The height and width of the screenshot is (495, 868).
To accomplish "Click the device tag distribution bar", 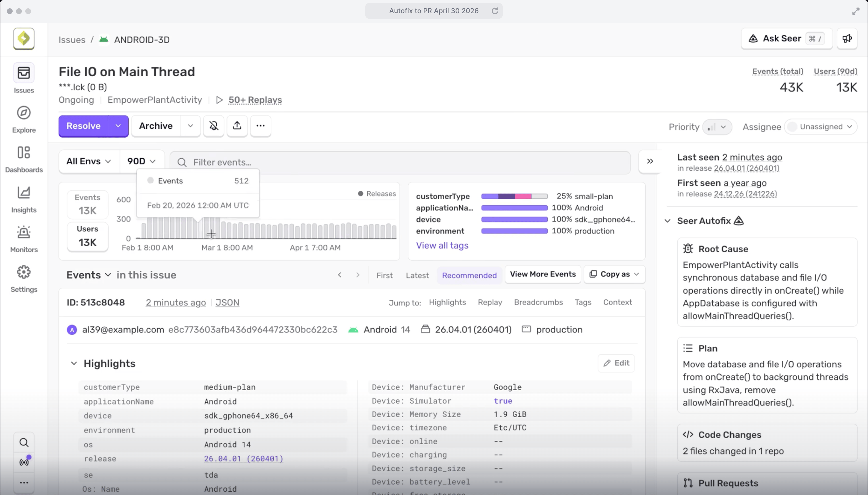I will click(x=514, y=219).
